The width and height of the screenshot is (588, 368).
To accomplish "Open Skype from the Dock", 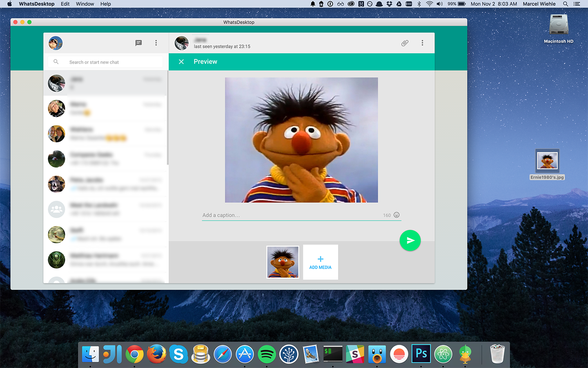I will pyautogui.click(x=178, y=354).
